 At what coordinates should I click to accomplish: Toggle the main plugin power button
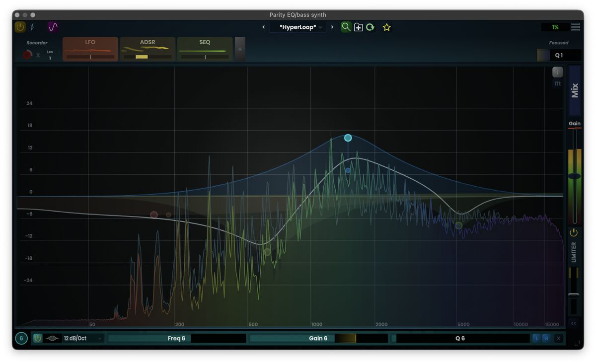click(x=20, y=27)
